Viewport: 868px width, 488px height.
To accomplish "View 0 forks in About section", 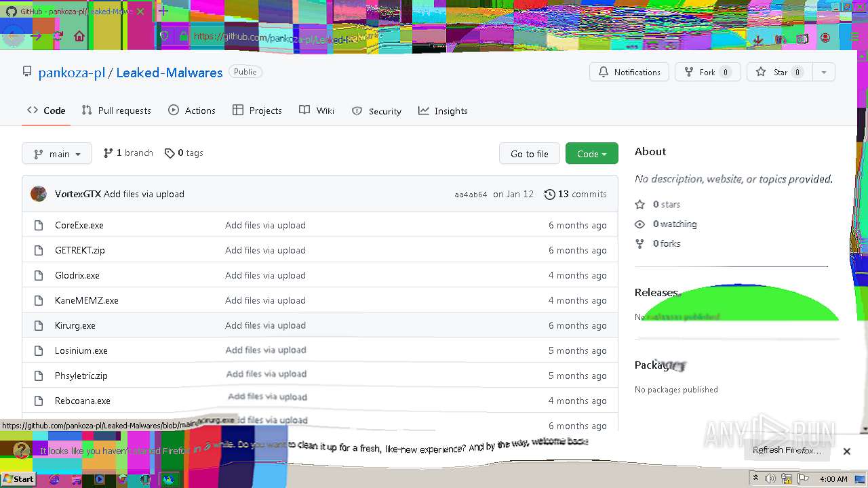I will [658, 243].
